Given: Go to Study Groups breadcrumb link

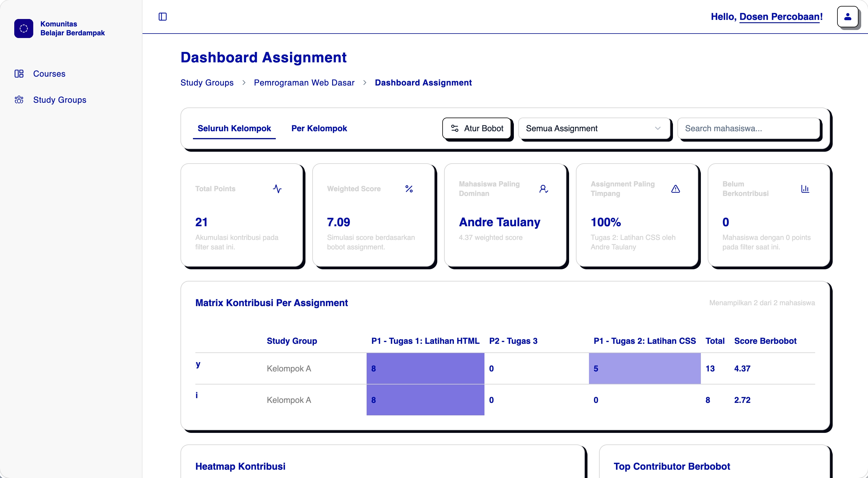Looking at the screenshot, I should pyautogui.click(x=207, y=83).
